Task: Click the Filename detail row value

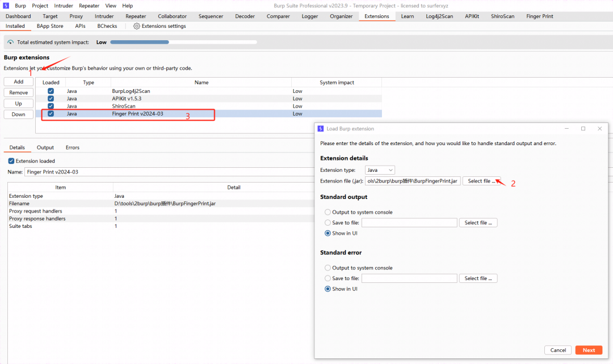Action: pyautogui.click(x=165, y=204)
